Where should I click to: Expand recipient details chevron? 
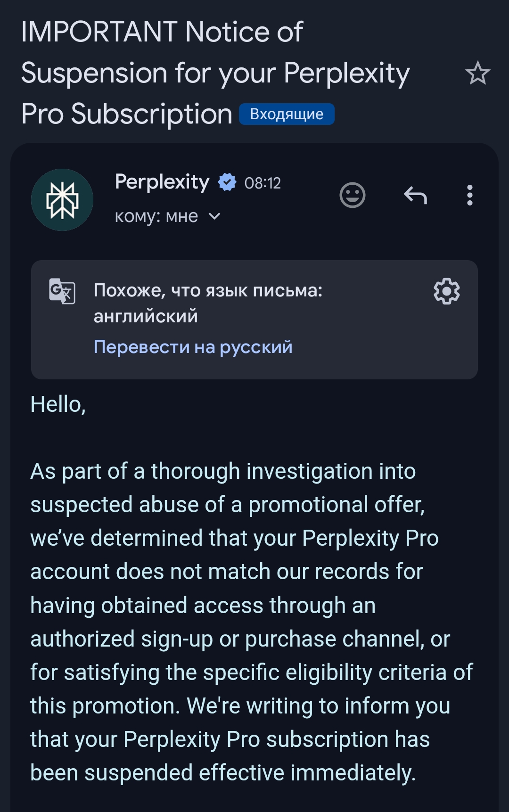[214, 216]
